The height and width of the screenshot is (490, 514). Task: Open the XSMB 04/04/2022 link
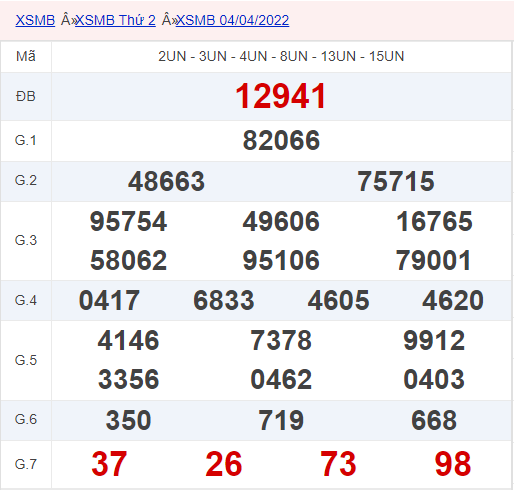coord(232,20)
